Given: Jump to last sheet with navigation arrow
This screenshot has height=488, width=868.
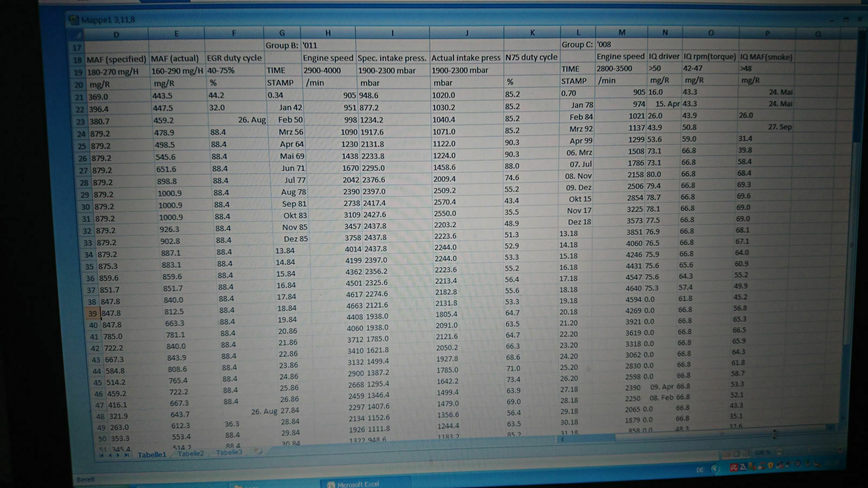Looking at the screenshot, I should [x=127, y=455].
